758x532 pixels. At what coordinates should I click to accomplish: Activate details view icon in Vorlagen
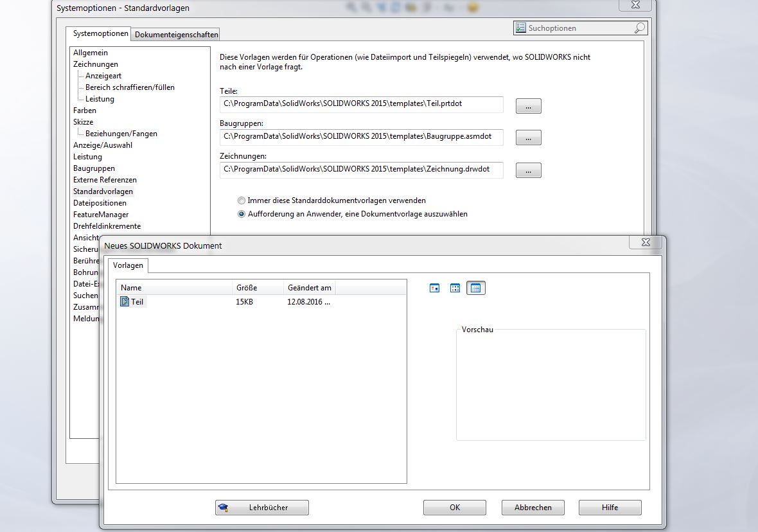tap(476, 288)
